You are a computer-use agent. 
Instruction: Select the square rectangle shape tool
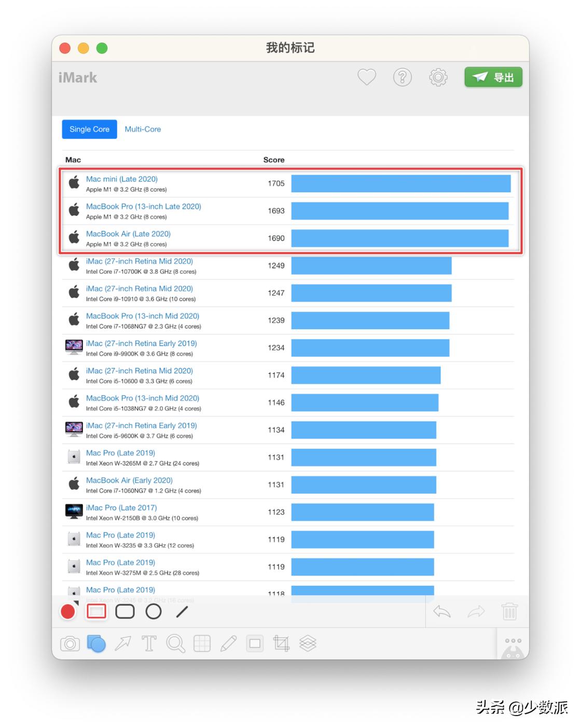96,612
